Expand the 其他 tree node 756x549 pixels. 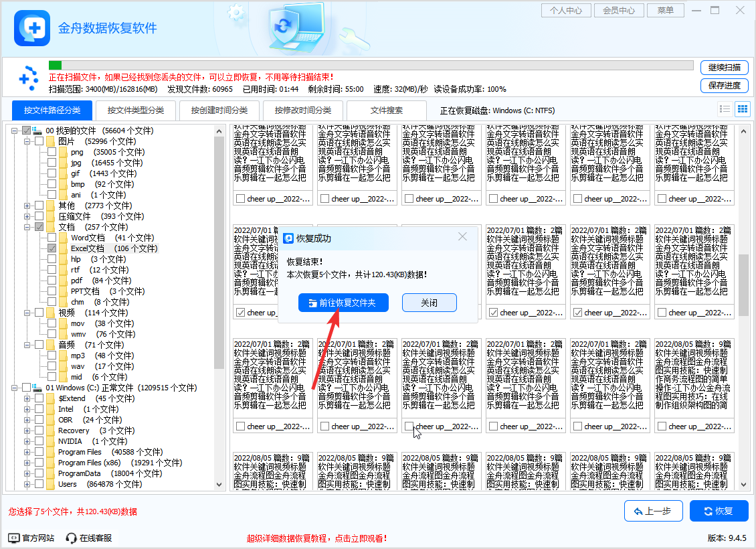(x=27, y=206)
